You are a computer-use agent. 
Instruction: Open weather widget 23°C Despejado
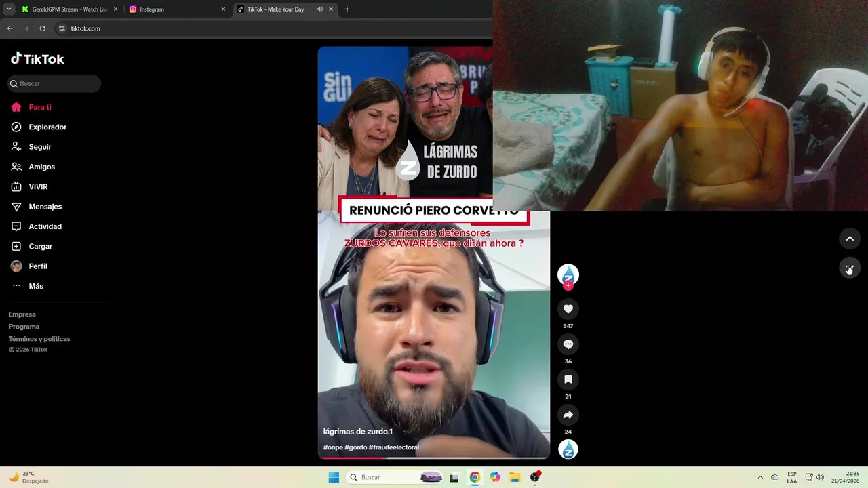(x=29, y=477)
